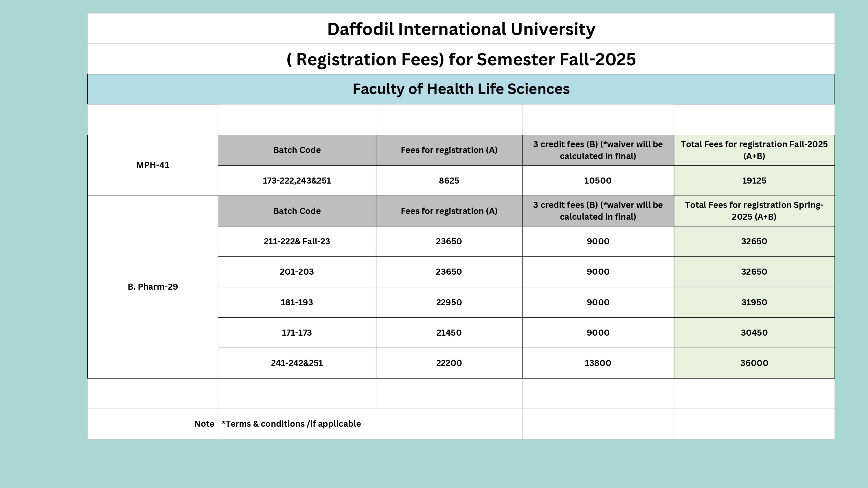The image size is (868, 488).
Task: Select batch code 181-193
Action: [297, 302]
